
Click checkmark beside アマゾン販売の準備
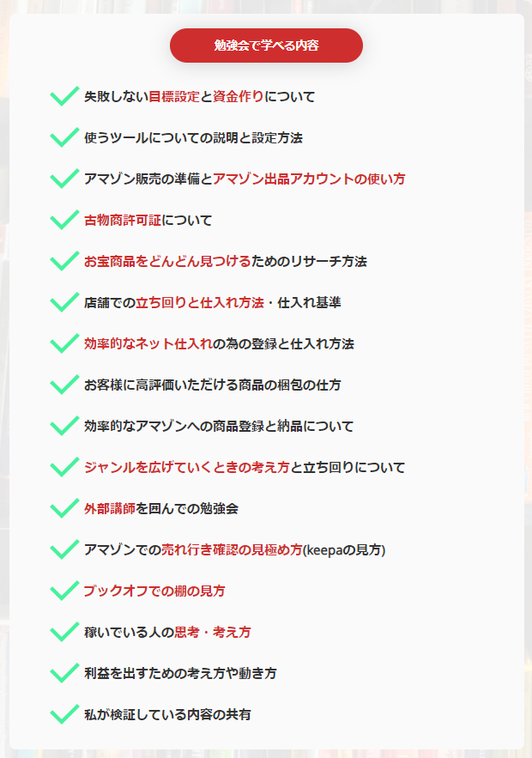[64, 178]
